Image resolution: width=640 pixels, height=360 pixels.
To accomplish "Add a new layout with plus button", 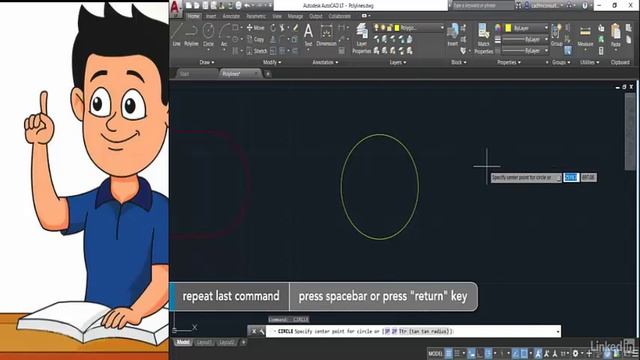I will coord(243,342).
